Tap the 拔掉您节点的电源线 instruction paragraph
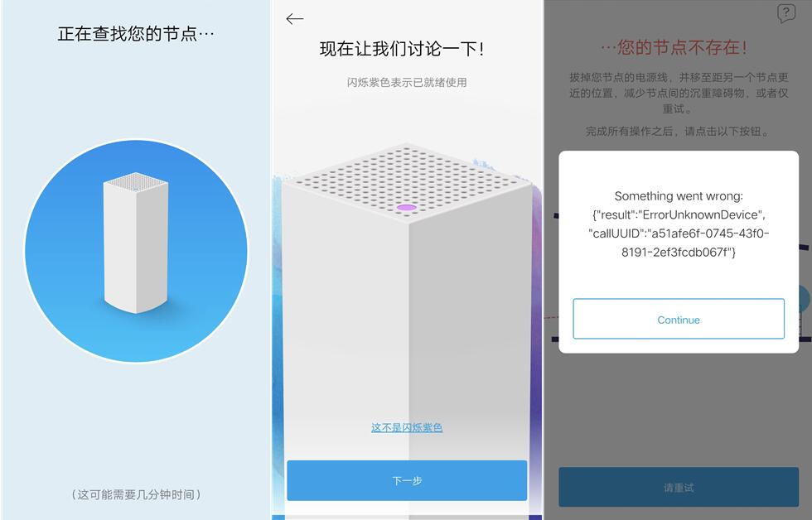The width and height of the screenshot is (812, 520). pyautogui.click(x=679, y=93)
